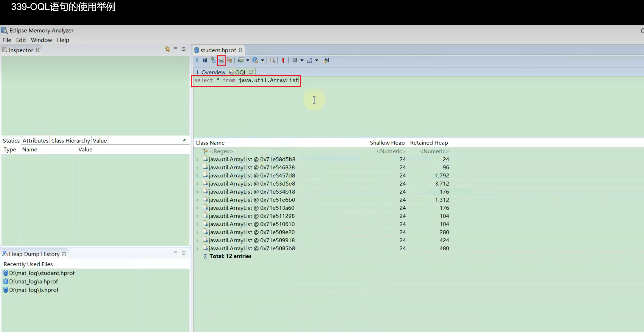Click the Total: 12 entries summary row

coord(230,256)
